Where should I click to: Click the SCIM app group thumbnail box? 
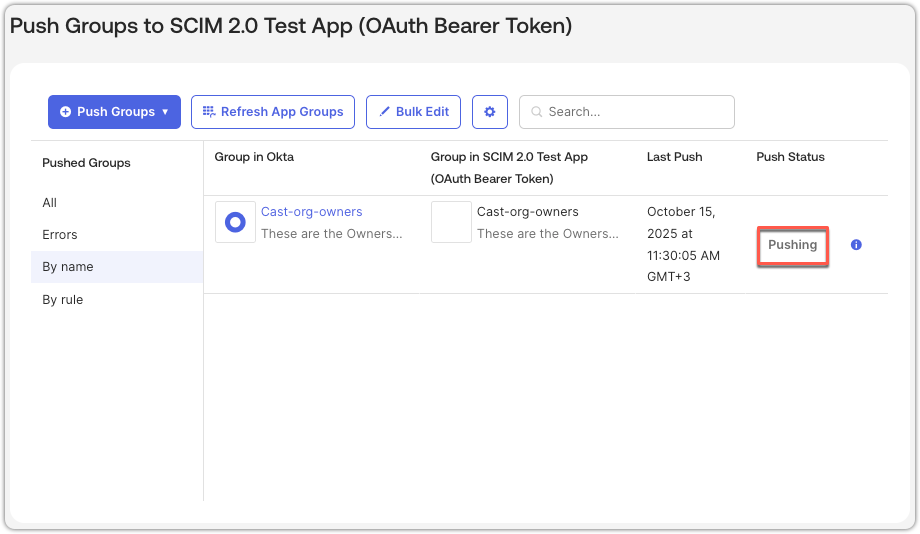(x=451, y=222)
